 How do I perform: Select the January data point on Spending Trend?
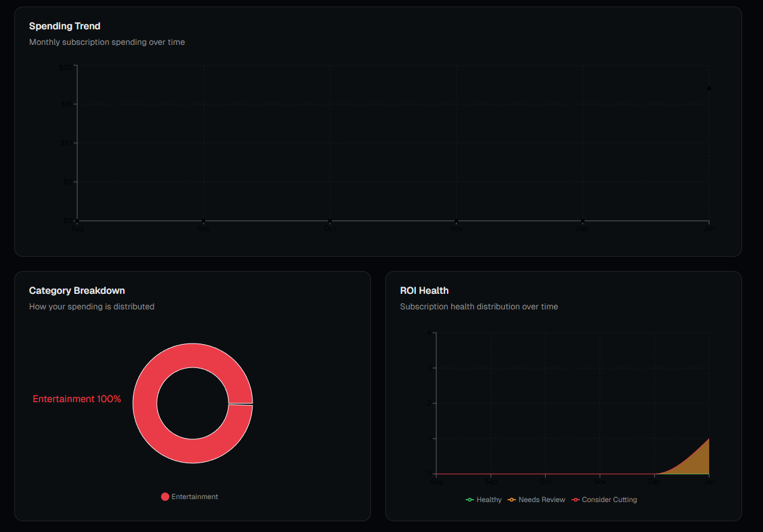(709, 88)
